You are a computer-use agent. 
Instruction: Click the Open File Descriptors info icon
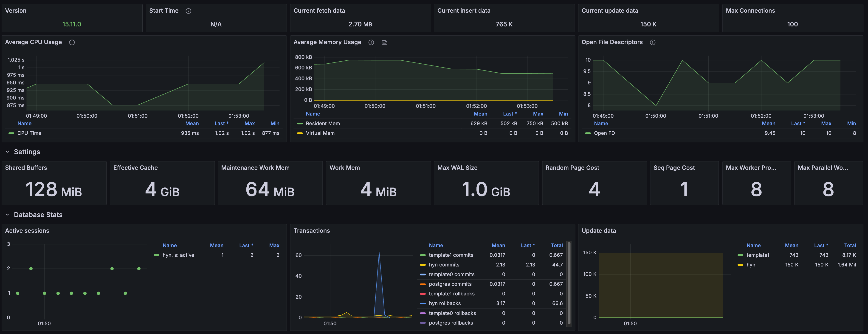(652, 42)
